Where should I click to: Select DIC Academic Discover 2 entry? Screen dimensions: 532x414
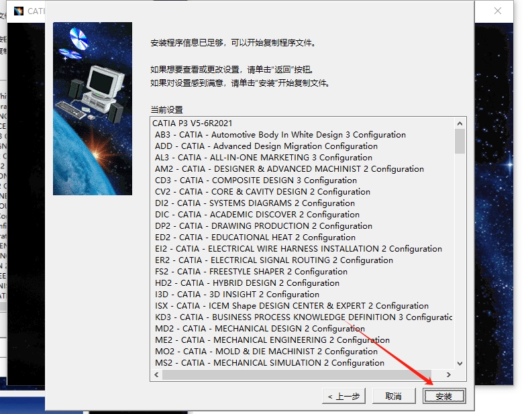(257, 215)
